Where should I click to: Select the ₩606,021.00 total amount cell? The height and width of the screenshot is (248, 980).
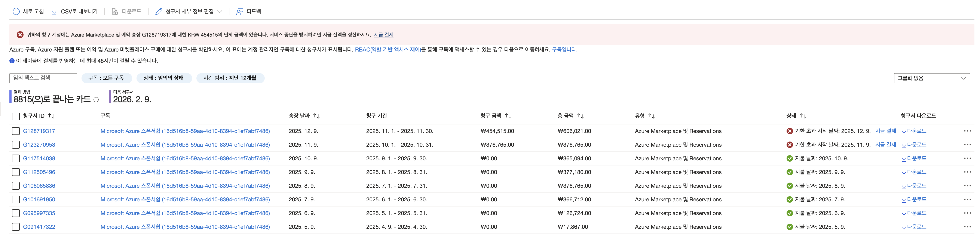coord(574,131)
